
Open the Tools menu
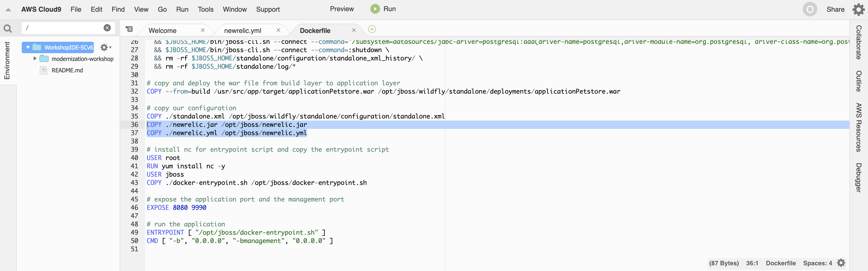[x=206, y=9]
